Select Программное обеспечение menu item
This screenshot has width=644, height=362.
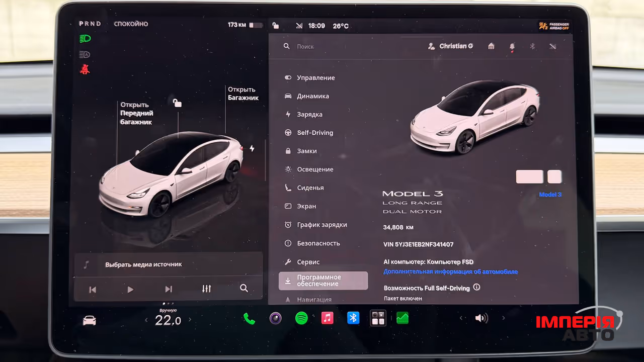point(323,281)
